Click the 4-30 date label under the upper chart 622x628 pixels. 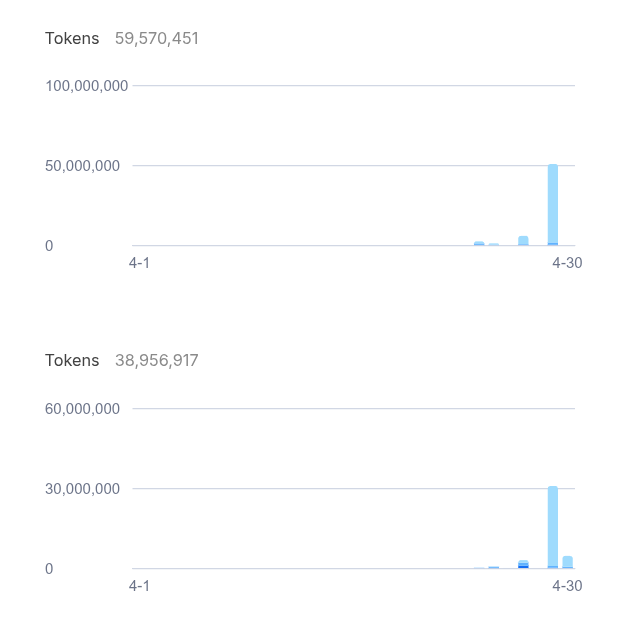[567, 263]
